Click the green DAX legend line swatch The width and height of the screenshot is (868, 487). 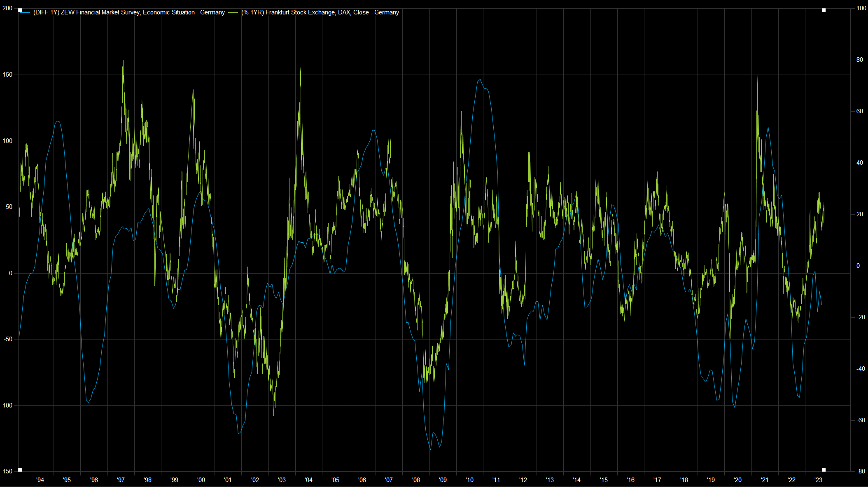coord(233,13)
